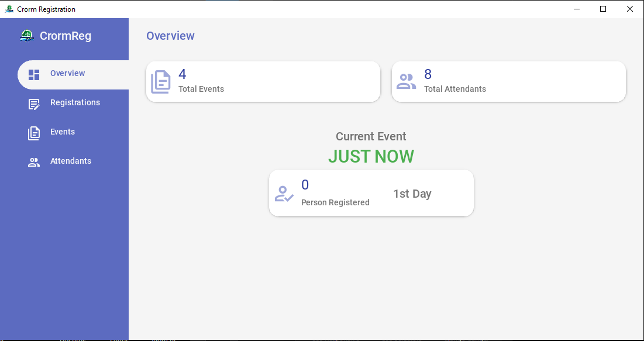Click the Overview dashboard grid icon
Viewport: 644px width, 341px height.
tap(34, 75)
